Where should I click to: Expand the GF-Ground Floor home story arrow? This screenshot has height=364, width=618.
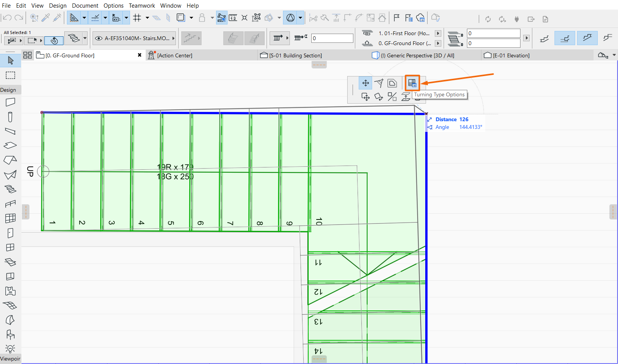tap(438, 43)
